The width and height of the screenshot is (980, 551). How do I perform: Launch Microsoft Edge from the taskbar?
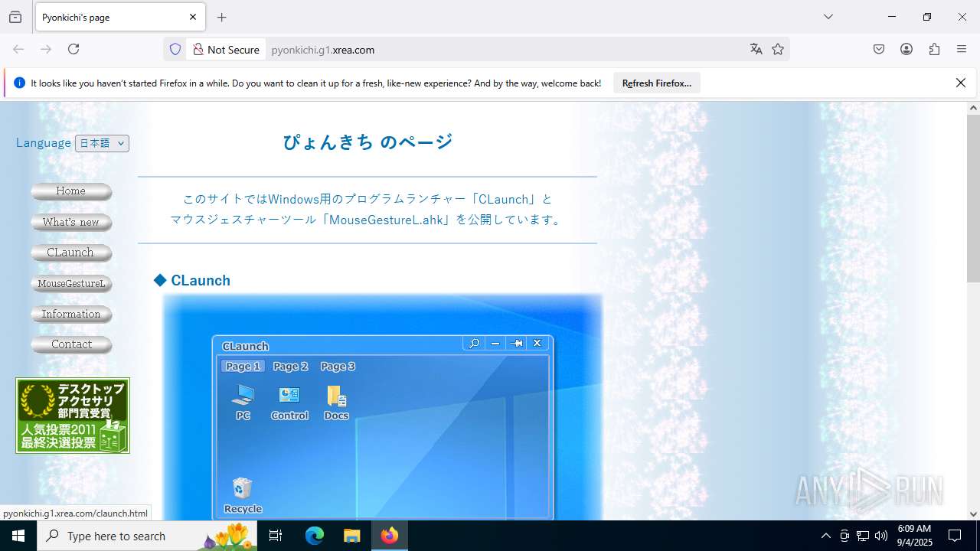point(315,536)
